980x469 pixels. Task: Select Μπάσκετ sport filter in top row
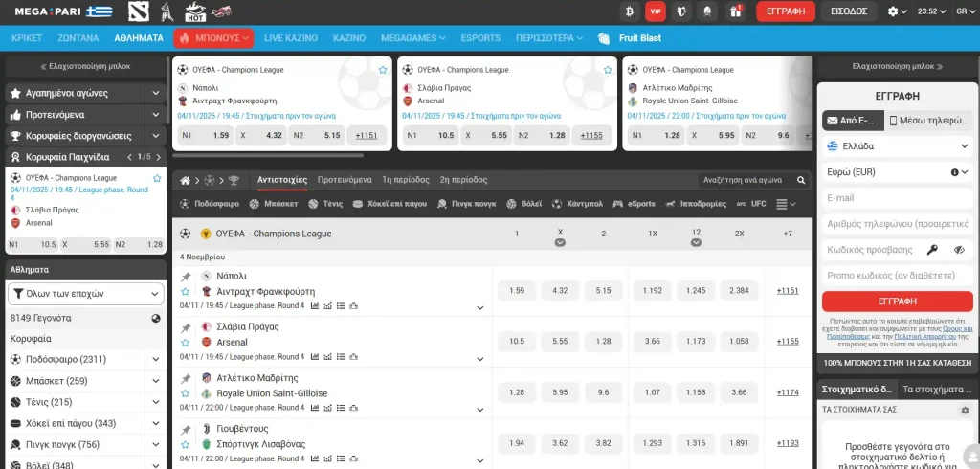273,204
